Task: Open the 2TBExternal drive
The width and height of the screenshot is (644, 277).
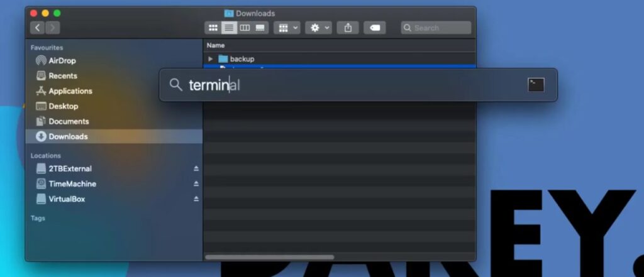Action: 114,169
